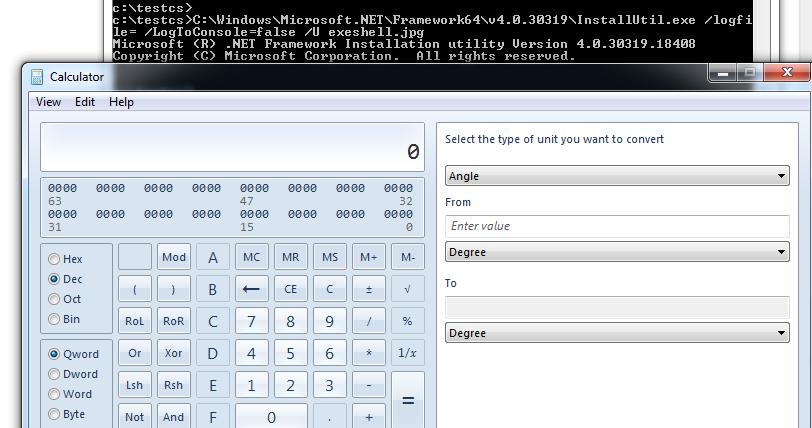The width and height of the screenshot is (812, 428).
Task: Click the RoR rotate right button
Action: [x=173, y=321]
